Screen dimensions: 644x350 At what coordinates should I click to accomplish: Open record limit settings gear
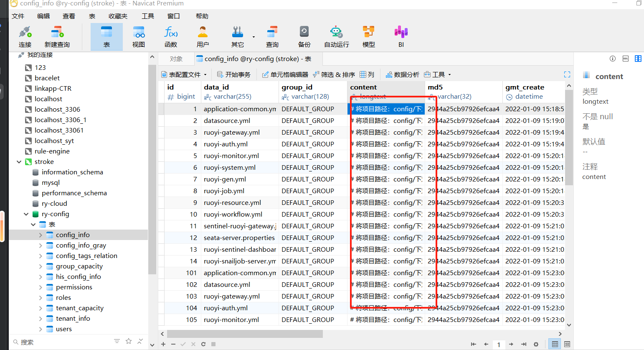pos(536,344)
